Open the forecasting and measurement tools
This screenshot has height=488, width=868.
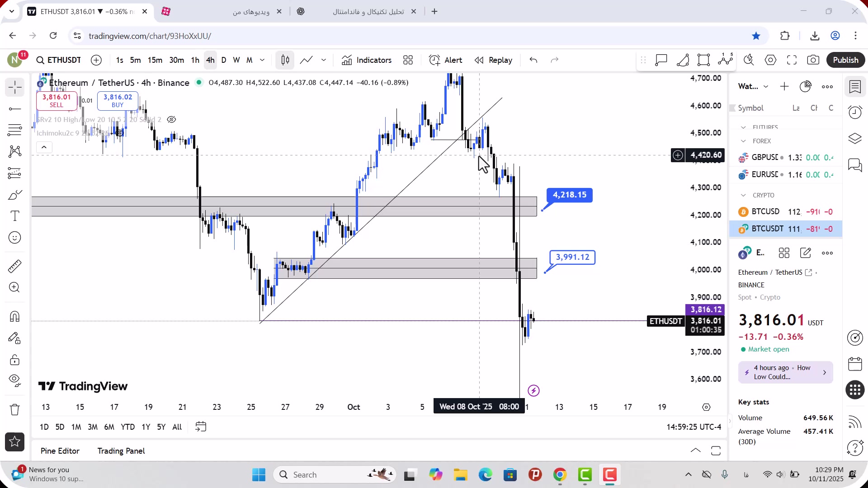tap(14, 173)
